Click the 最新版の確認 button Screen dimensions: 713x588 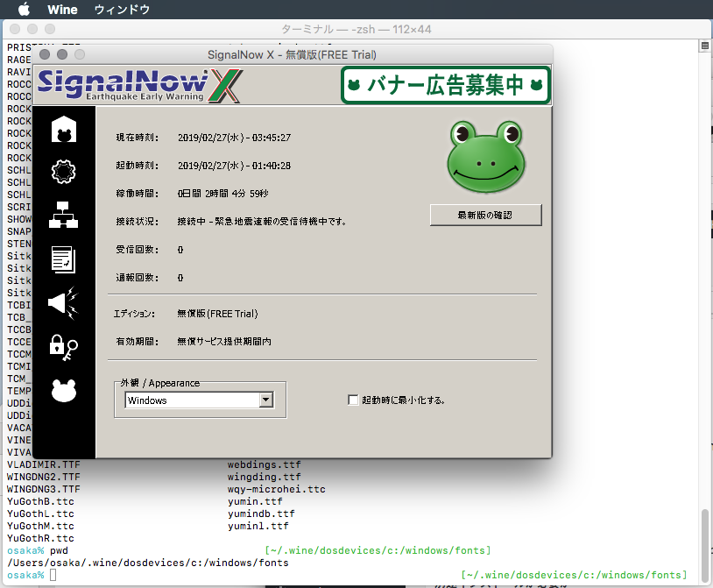point(485,215)
